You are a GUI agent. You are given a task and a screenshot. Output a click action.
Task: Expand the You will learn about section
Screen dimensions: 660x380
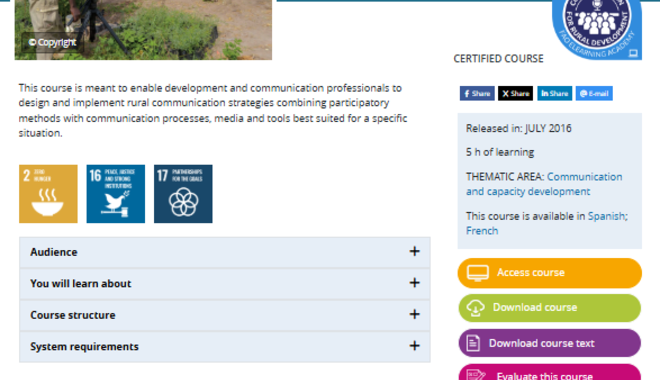[225, 284]
